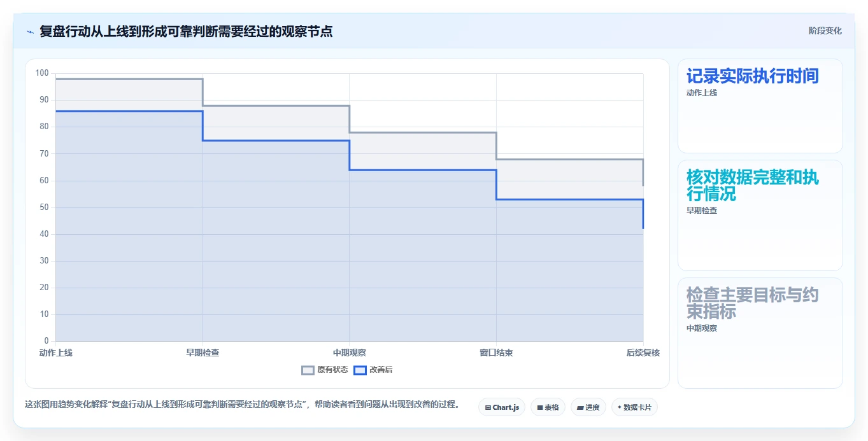Click the 进度 tag chip

click(x=588, y=407)
